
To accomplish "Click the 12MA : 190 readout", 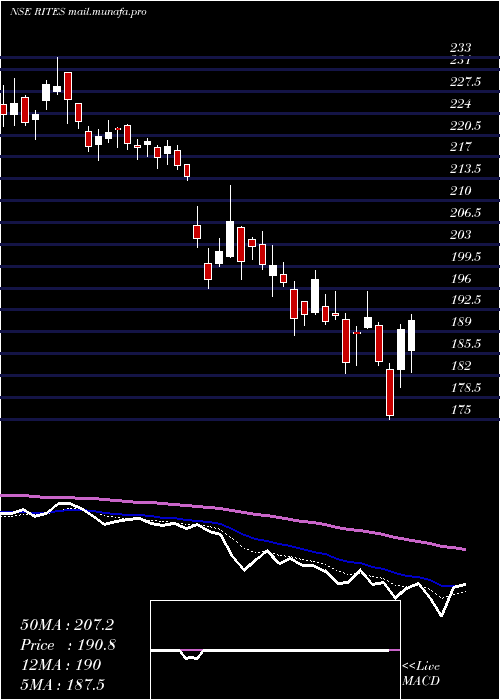I will click(61, 665).
